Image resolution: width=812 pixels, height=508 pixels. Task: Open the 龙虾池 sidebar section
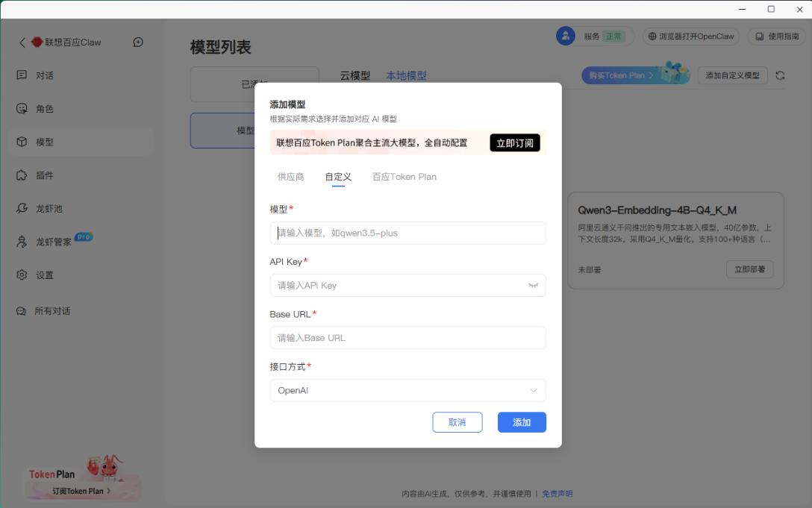click(x=82, y=209)
